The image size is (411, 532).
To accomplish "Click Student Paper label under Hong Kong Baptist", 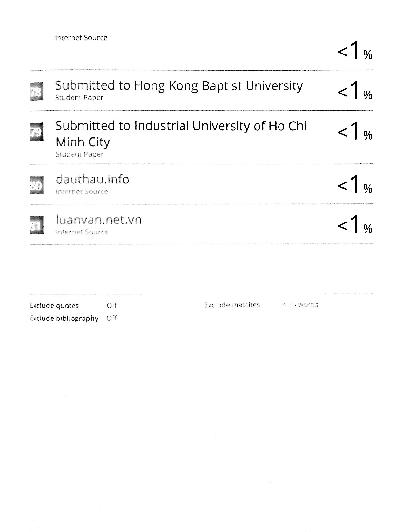I will pos(79,98).
